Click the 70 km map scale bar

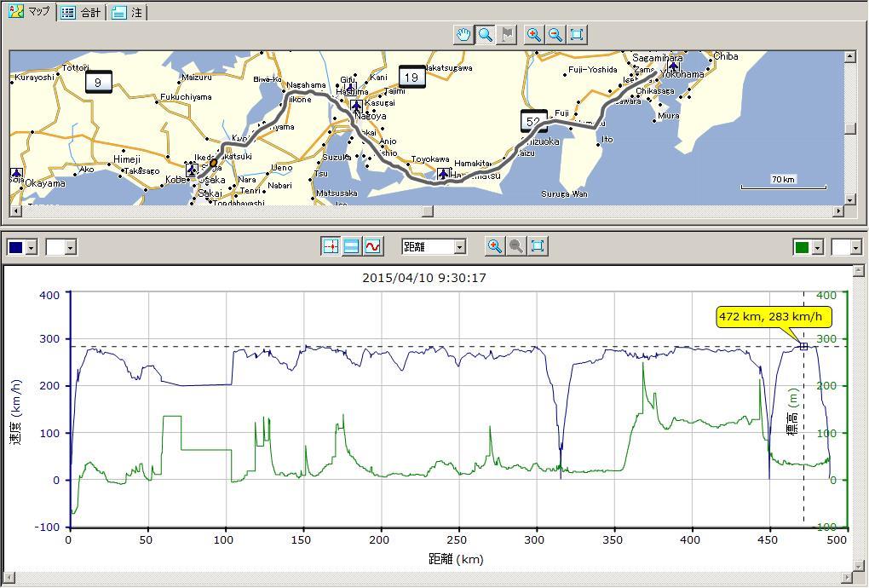(783, 183)
